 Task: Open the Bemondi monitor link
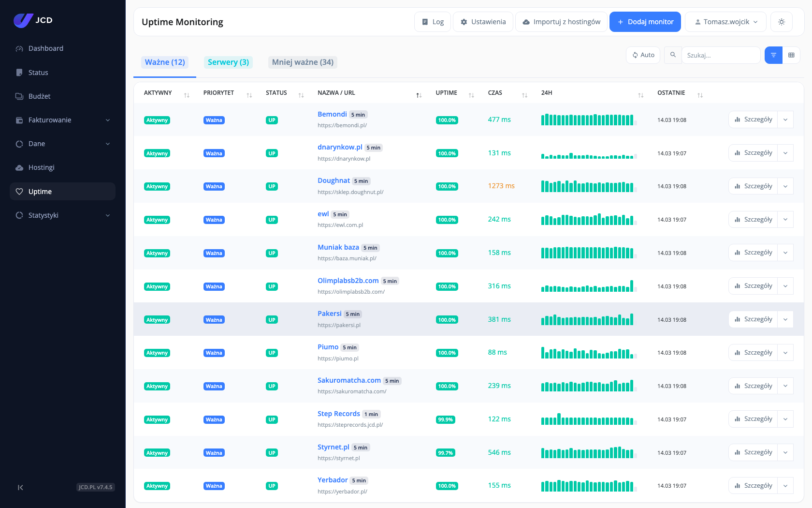[332, 114]
